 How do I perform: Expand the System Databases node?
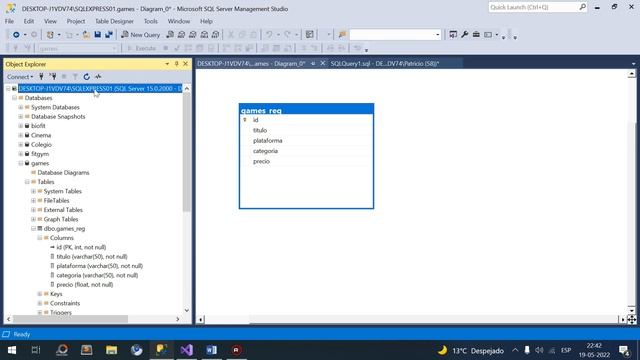tap(21, 107)
